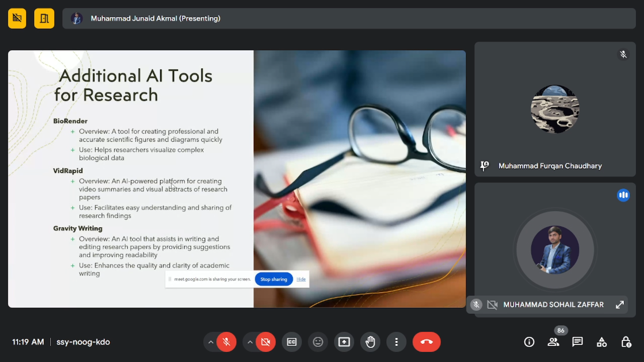
Task: Turn on closed captions
Action: point(292,342)
